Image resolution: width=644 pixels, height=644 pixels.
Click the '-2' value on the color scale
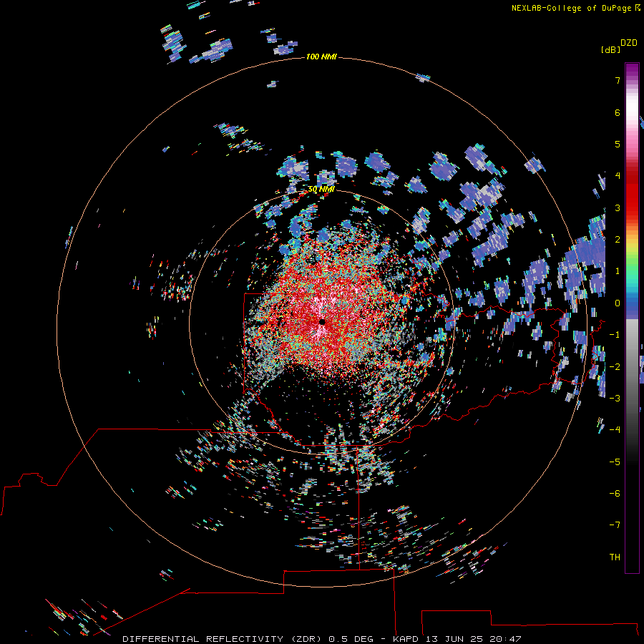coord(615,366)
